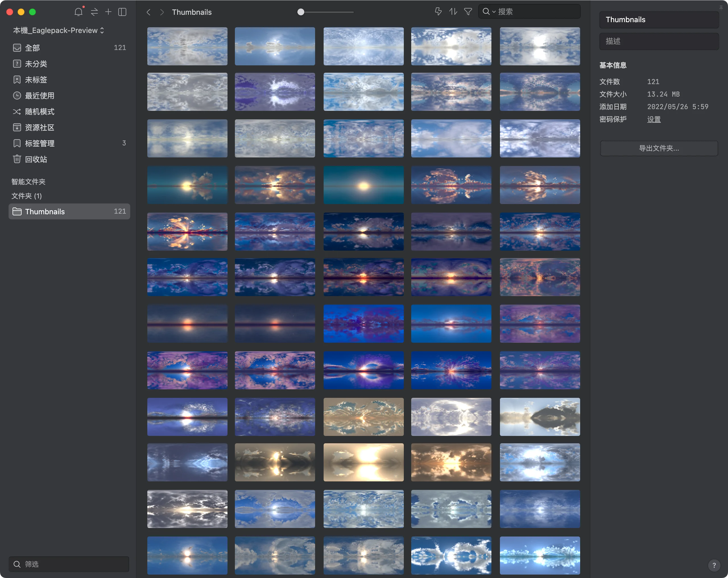Click the 随机模式 shuffle icon

(17, 111)
